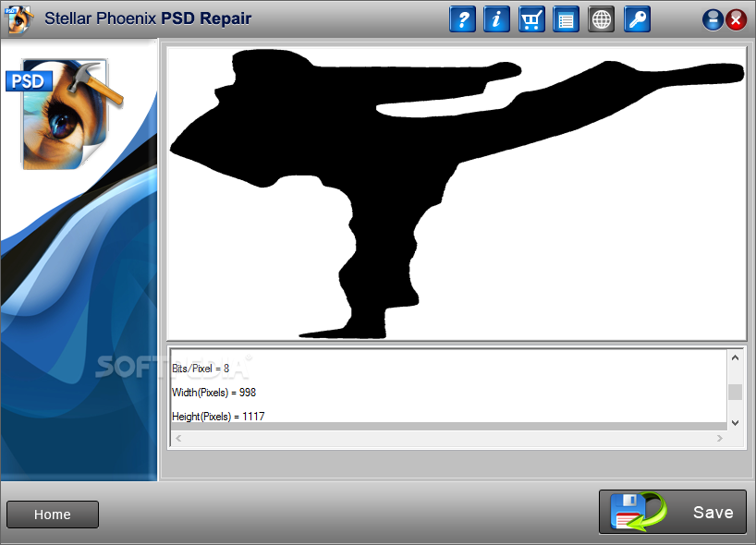The height and width of the screenshot is (545, 756).
Task: Click the Stellar Phoenix app logo icon
Action: click(18, 19)
